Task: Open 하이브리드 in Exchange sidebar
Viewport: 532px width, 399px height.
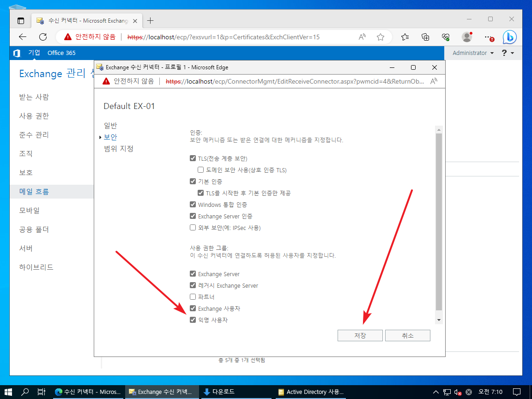Action: 36,267
